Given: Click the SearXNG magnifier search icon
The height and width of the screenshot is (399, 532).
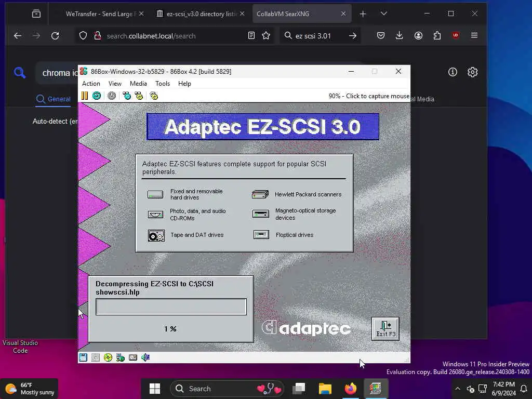Looking at the screenshot, I should 20,72.
